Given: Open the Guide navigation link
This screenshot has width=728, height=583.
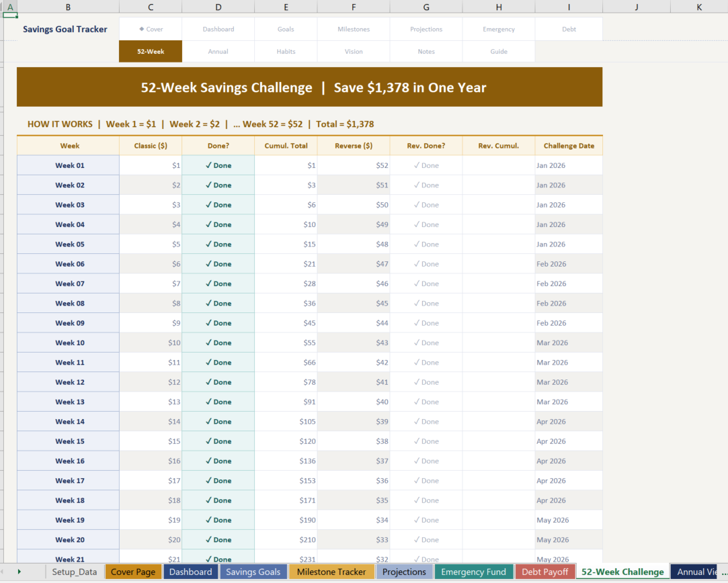Looking at the screenshot, I should 499,52.
